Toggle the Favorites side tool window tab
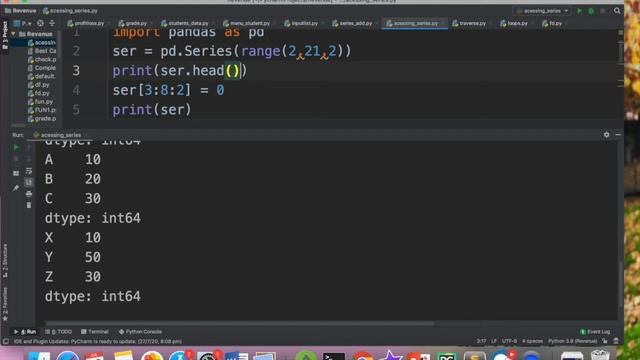This screenshot has height=360, width=640. click(5, 304)
